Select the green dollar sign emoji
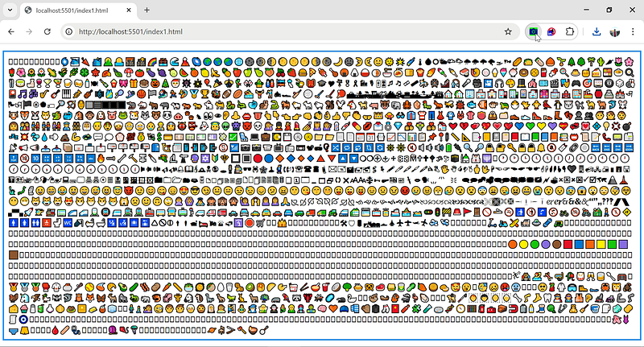Screen dimensions: 644x347 click(159, 137)
